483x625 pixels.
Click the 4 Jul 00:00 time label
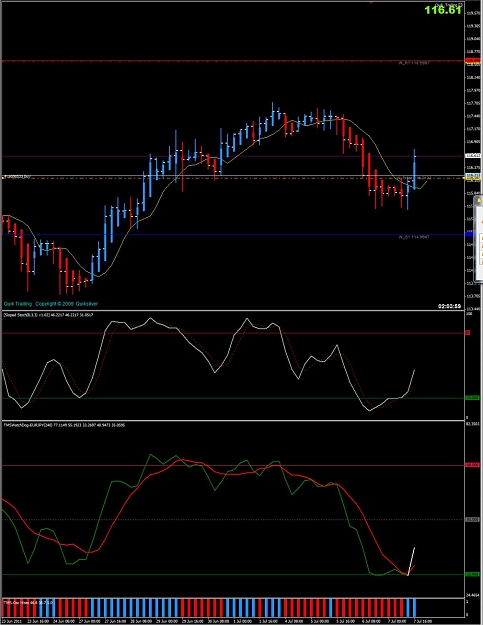[x=294, y=621]
